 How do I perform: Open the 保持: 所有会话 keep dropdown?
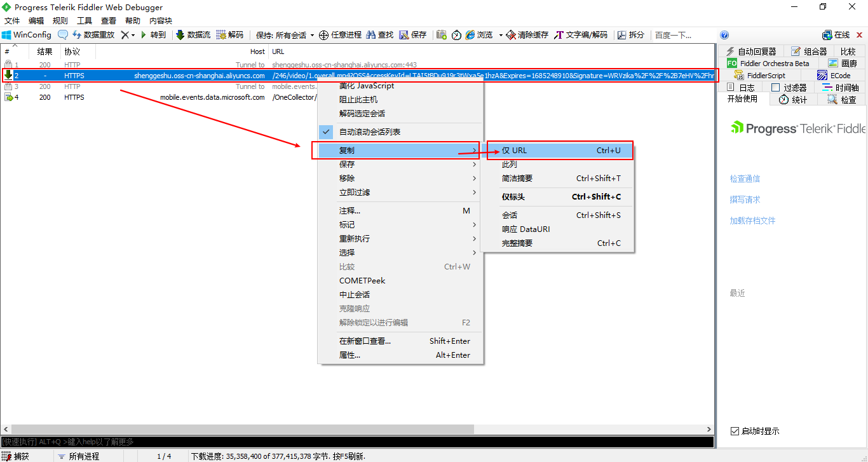click(x=285, y=35)
